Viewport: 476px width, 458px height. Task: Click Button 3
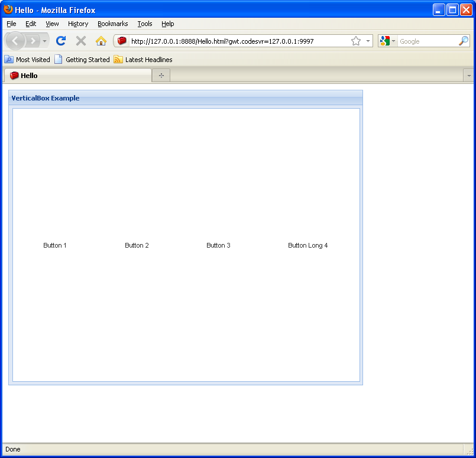[218, 245]
